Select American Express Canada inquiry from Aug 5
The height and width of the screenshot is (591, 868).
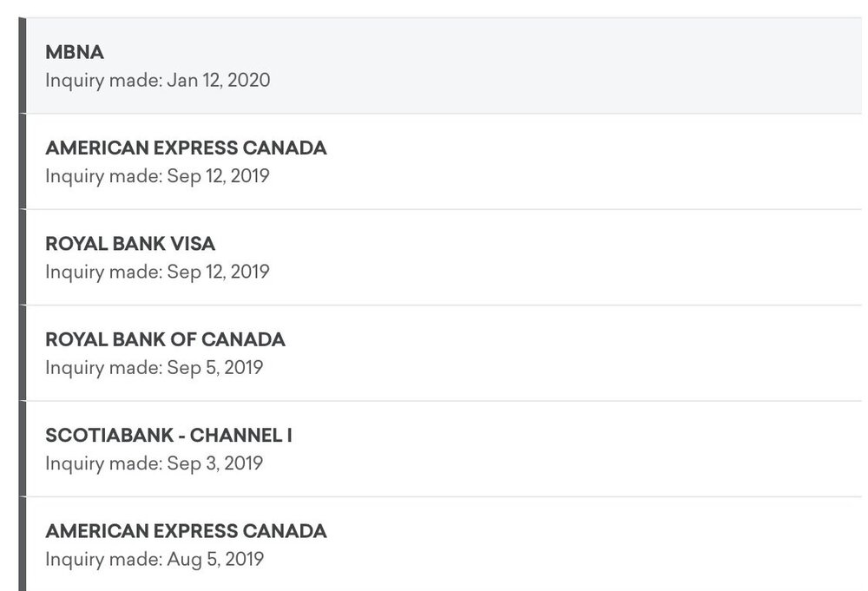[186, 531]
